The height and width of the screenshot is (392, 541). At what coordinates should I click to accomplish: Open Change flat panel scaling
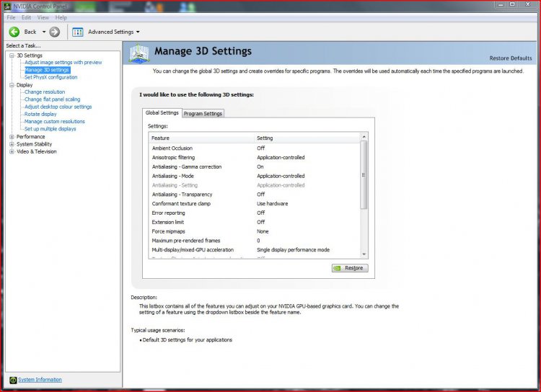[52, 99]
